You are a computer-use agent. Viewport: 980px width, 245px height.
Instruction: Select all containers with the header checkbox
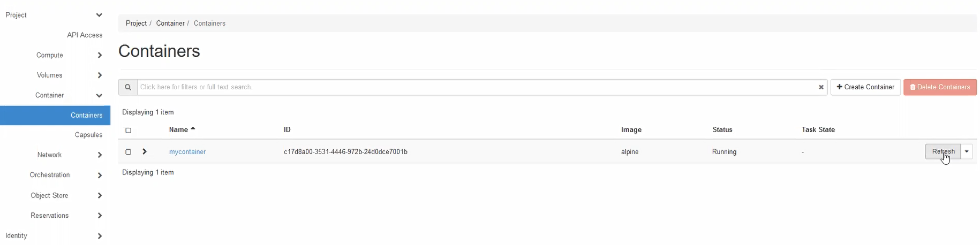point(128,130)
